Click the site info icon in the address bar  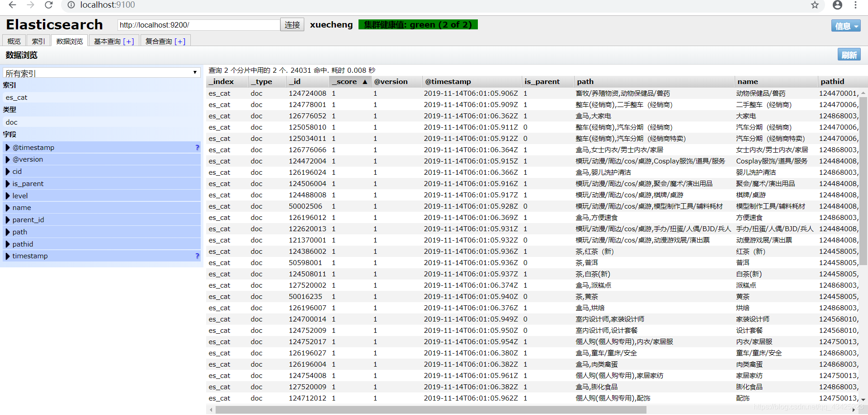[x=71, y=5]
